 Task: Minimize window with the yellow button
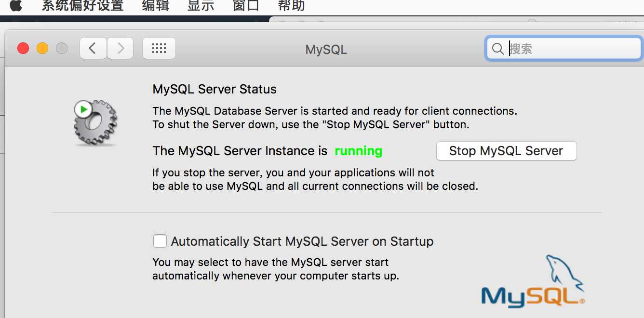coord(42,48)
